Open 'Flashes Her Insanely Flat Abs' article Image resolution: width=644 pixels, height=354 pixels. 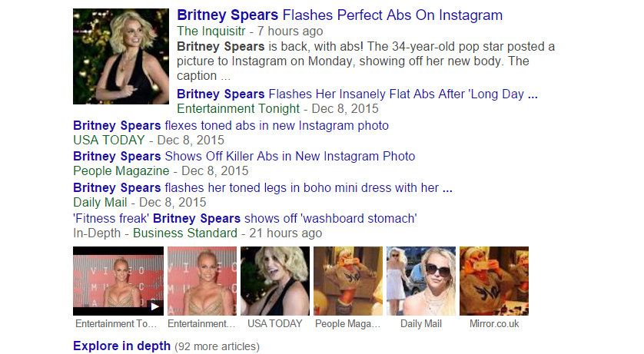click(x=357, y=94)
